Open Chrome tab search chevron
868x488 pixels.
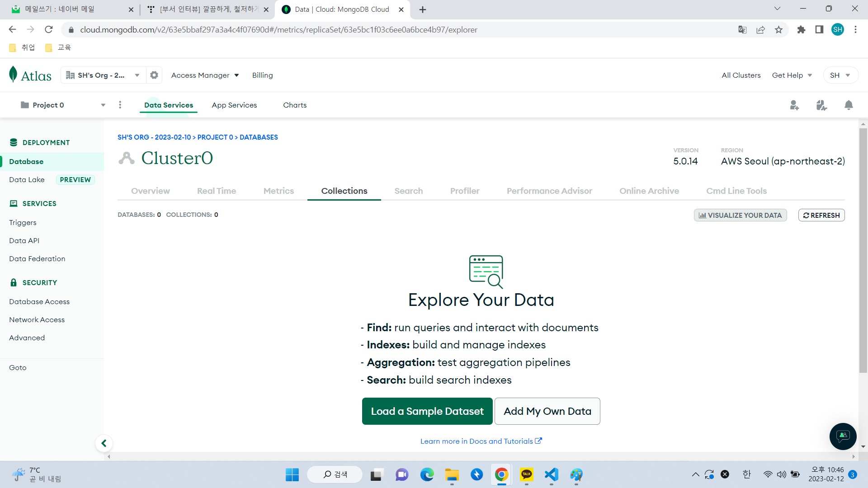point(777,9)
